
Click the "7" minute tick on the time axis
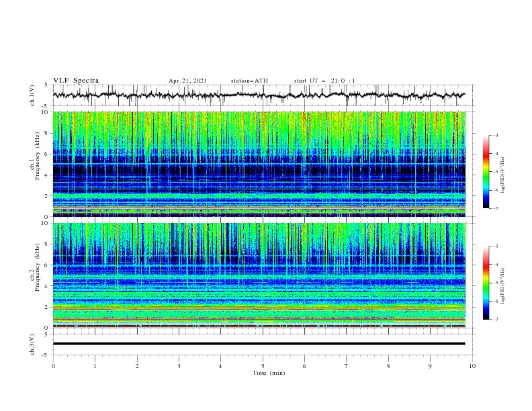pyautogui.click(x=347, y=366)
